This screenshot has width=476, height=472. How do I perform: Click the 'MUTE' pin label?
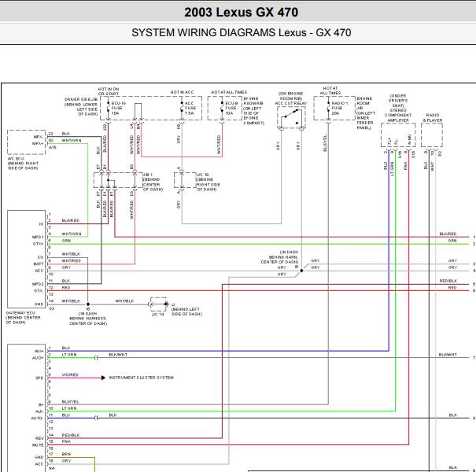(x=38, y=445)
